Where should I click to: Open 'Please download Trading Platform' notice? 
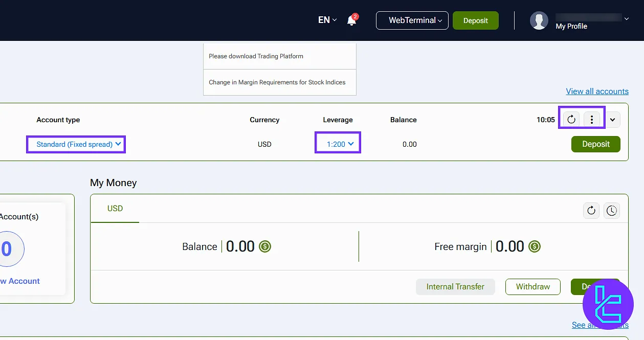tap(256, 56)
